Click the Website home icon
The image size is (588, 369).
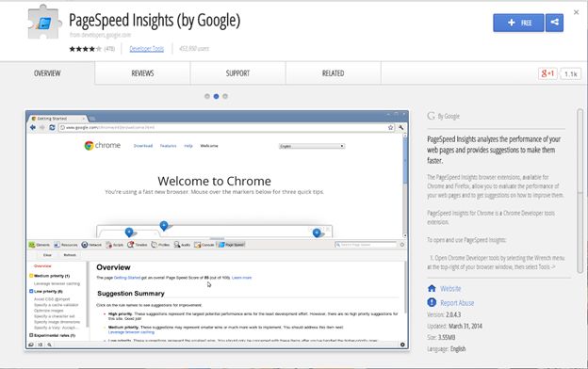pos(432,288)
